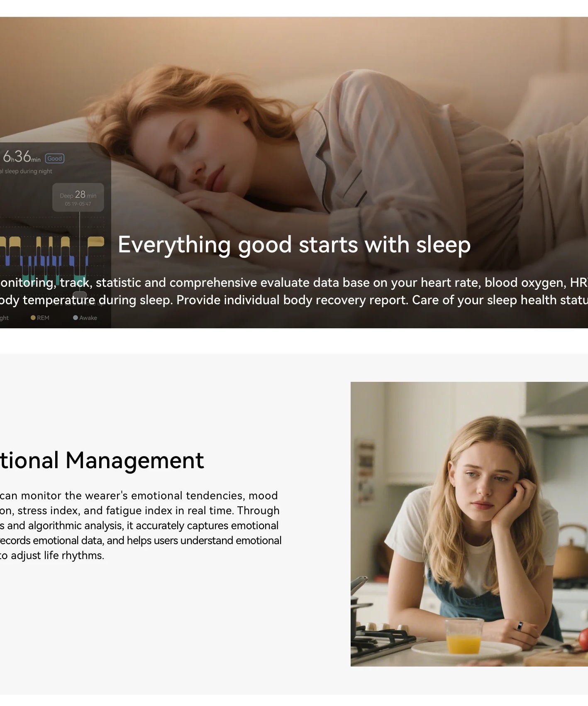
Task: Click the 6h36min total sleep readout
Action: (22, 157)
